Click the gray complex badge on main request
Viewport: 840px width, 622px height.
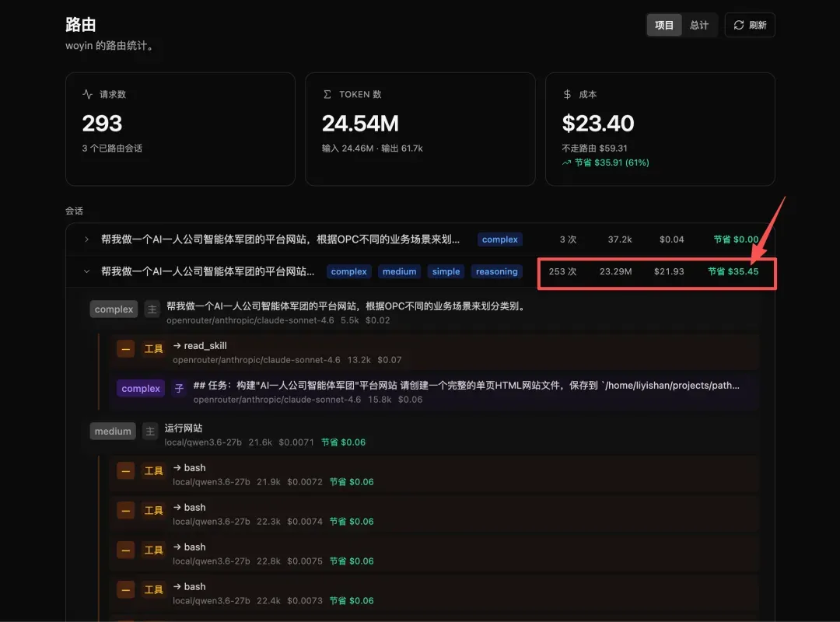click(x=114, y=309)
